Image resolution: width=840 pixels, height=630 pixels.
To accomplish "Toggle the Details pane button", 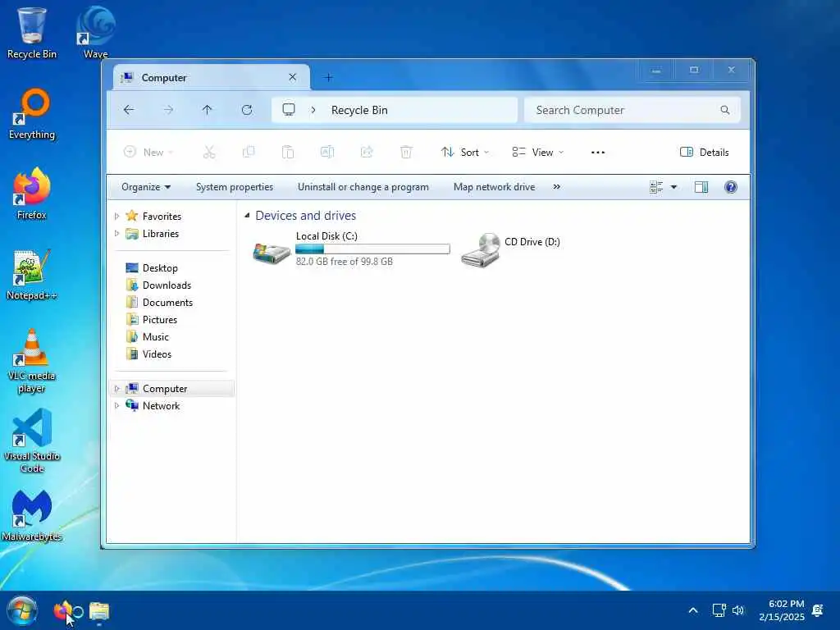I will click(704, 152).
